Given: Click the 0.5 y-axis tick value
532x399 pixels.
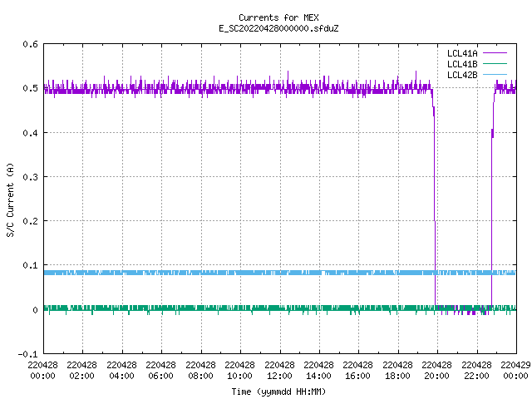Looking at the screenshot, I should [30, 88].
